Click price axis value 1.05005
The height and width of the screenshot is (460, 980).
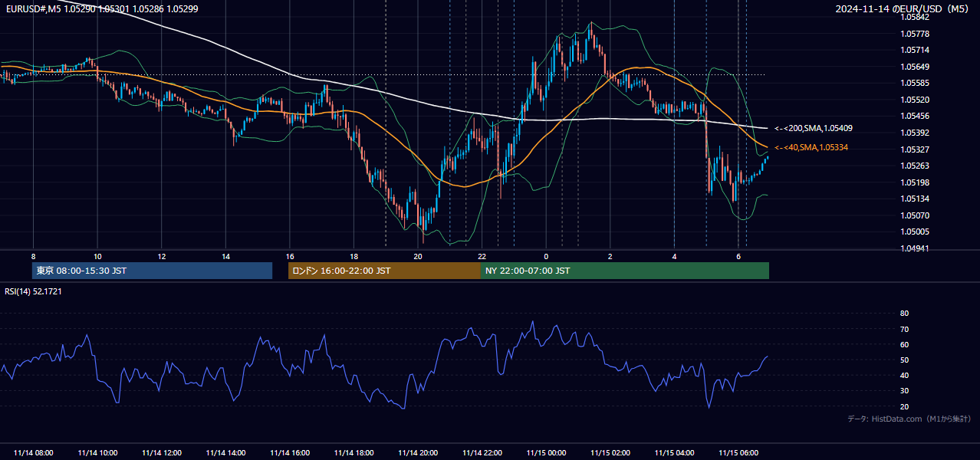[x=914, y=232]
